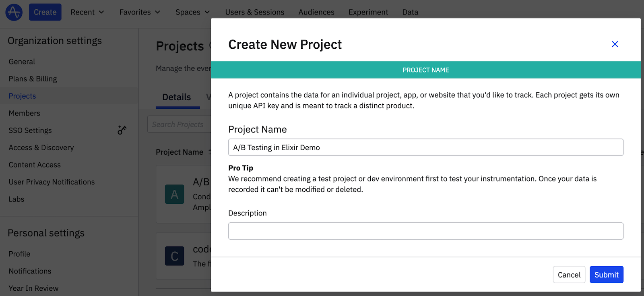Click the dark 'C' project avatar

click(175, 256)
